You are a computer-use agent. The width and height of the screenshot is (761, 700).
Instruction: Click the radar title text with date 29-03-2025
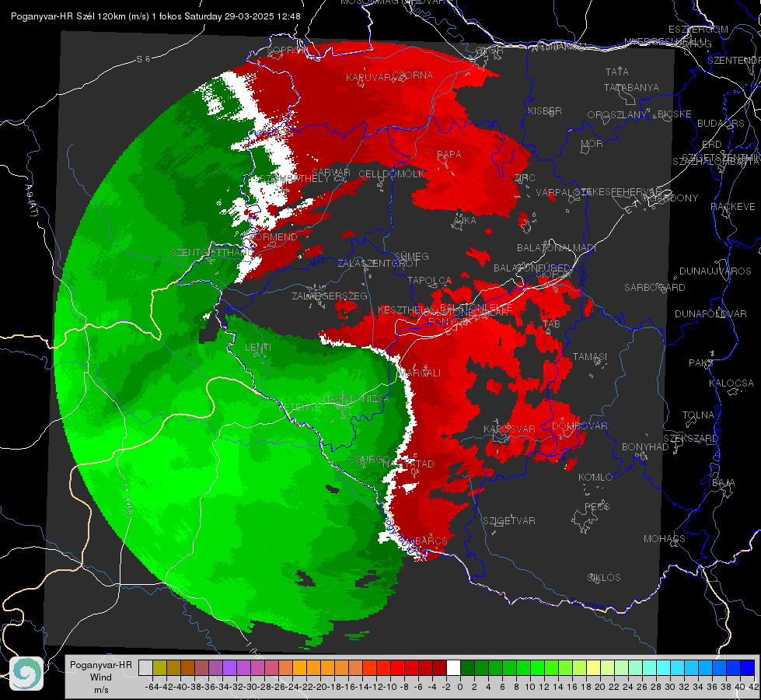click(155, 16)
